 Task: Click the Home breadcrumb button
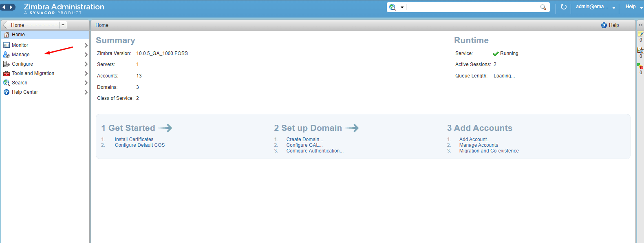(31, 25)
